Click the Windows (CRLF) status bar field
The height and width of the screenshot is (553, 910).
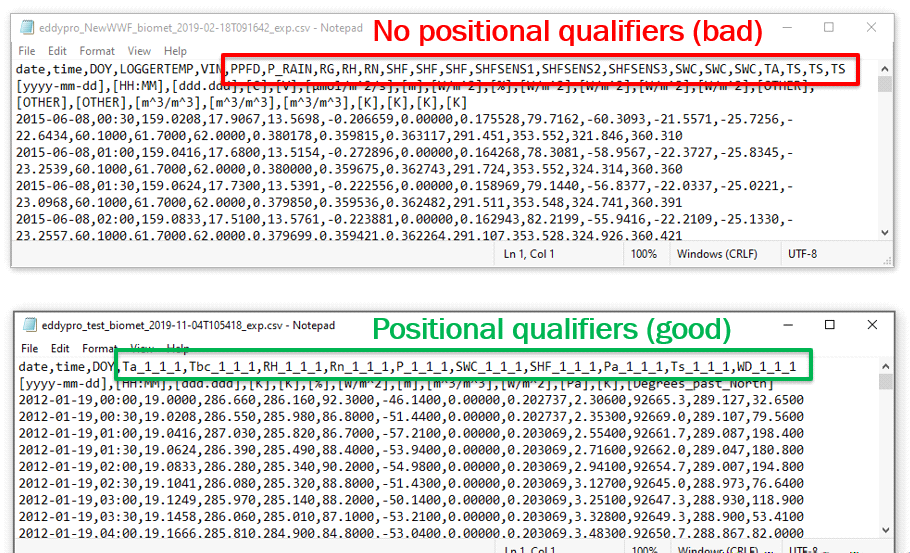point(713,254)
